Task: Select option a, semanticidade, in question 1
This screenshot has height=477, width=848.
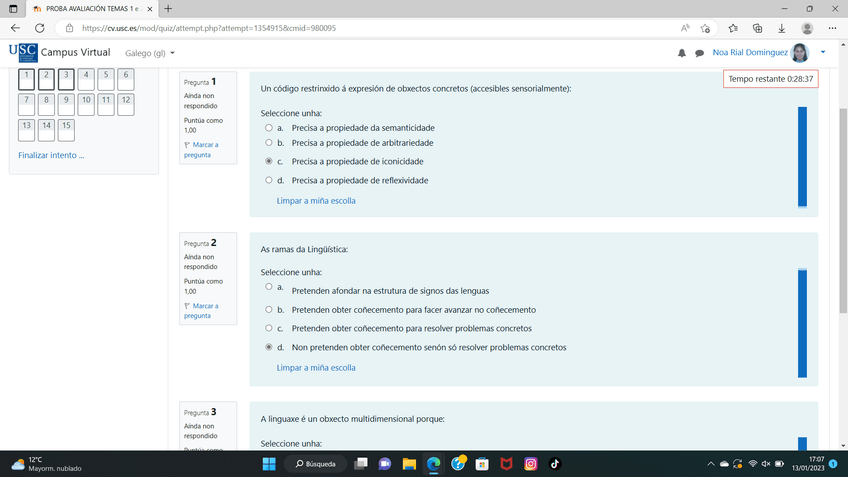Action: [x=269, y=128]
